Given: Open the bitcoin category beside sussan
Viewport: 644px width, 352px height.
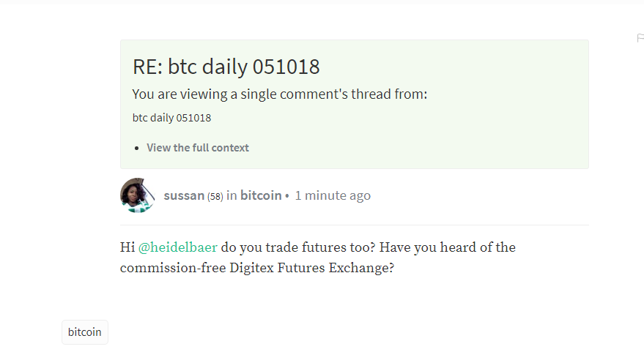Looking at the screenshot, I should pyautogui.click(x=261, y=195).
